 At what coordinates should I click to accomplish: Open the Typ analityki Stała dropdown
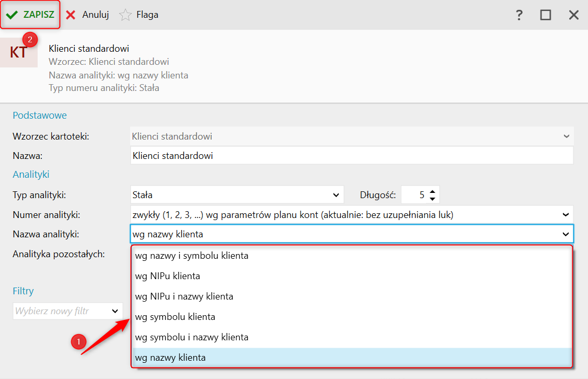(336, 195)
